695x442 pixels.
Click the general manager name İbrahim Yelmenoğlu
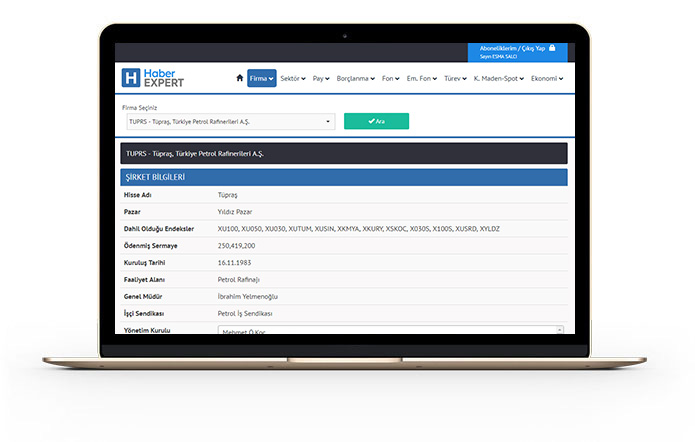pyautogui.click(x=248, y=297)
